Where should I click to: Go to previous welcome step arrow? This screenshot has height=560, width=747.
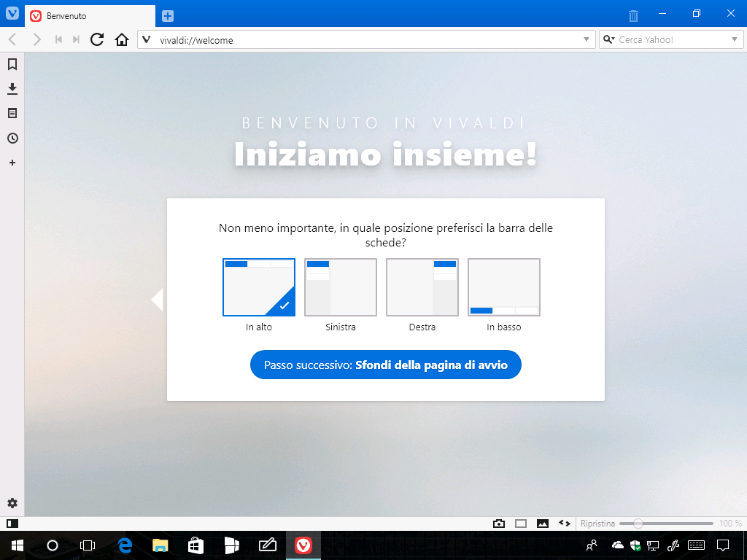[158, 300]
